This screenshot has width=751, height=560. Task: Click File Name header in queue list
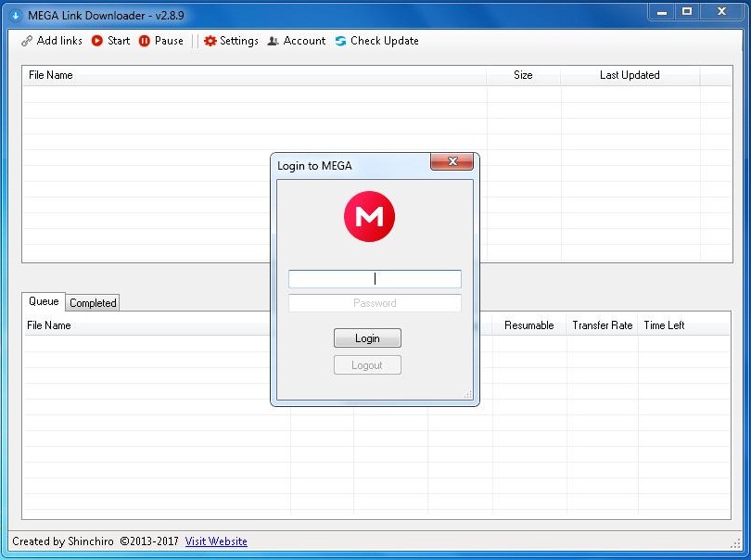pos(49,325)
